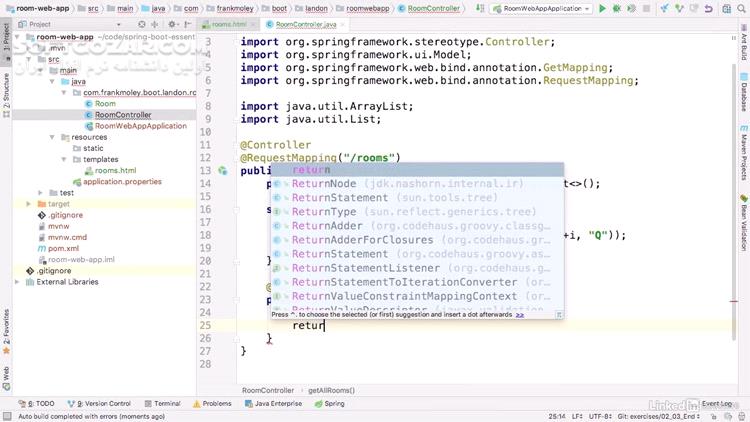Image resolution: width=750 pixels, height=422 pixels.
Task: Open Favorites tool window on left strip
Action: (6, 332)
